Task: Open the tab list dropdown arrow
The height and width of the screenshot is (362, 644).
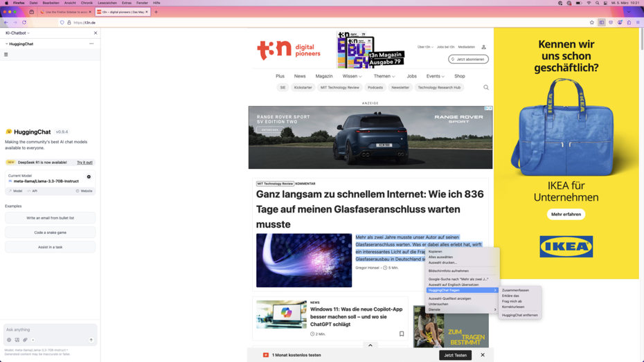Action: coord(629,12)
